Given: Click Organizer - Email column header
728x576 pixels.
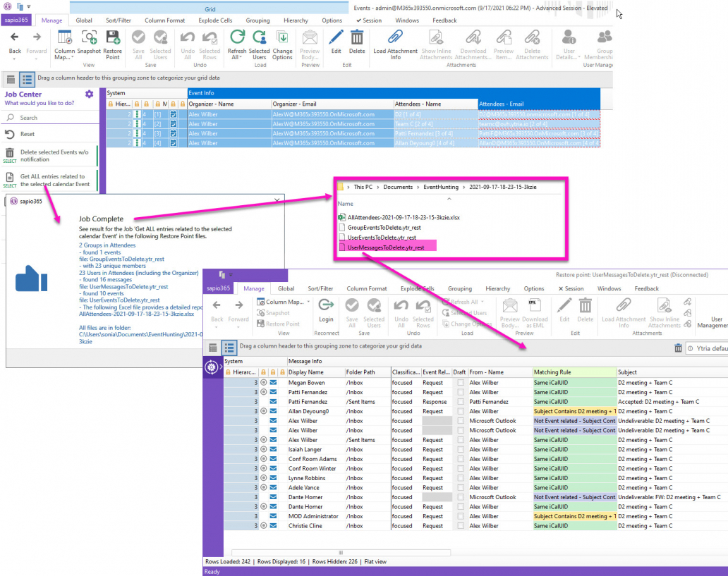Looking at the screenshot, I should [332, 104].
